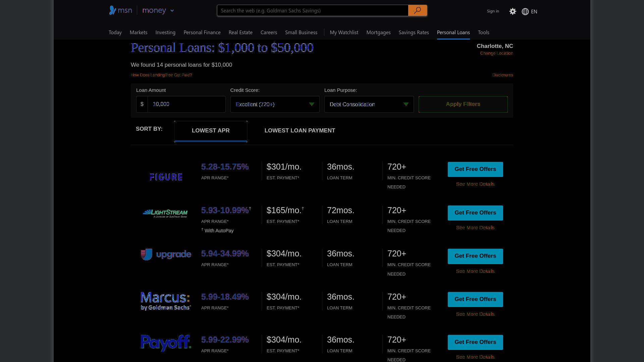The image size is (644, 362).
Task: Click the Figure APR range 5.28-15.75%
Action: click(225, 167)
